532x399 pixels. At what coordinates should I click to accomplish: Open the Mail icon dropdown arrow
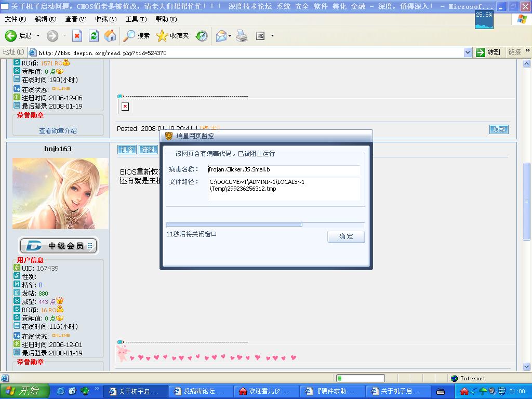pos(230,36)
